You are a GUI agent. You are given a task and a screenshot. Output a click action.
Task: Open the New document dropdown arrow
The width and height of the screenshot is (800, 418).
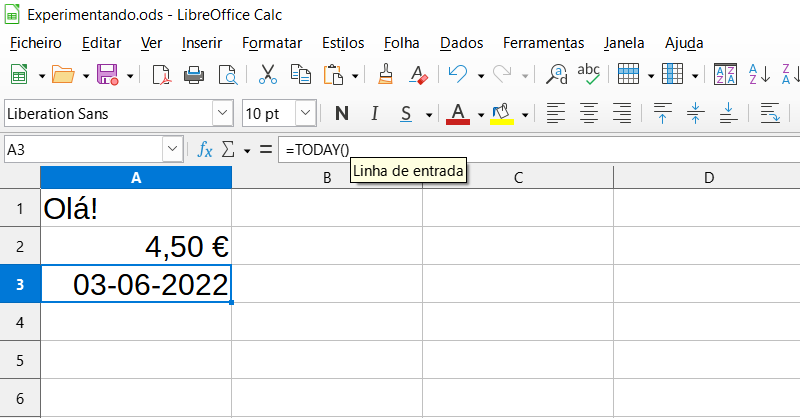coord(42,76)
